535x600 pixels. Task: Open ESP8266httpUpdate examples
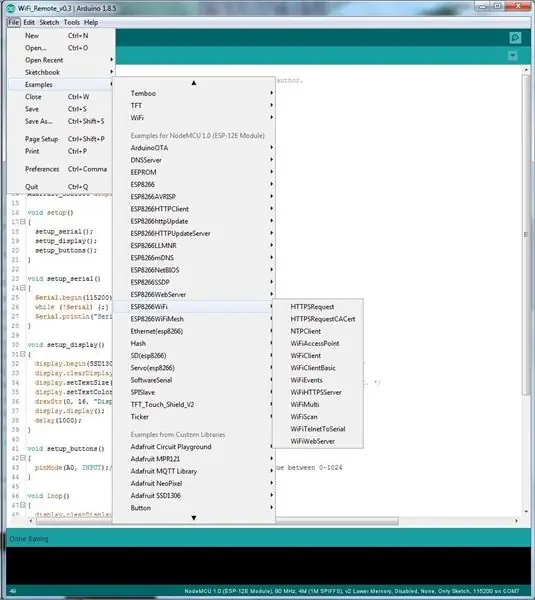194,221
